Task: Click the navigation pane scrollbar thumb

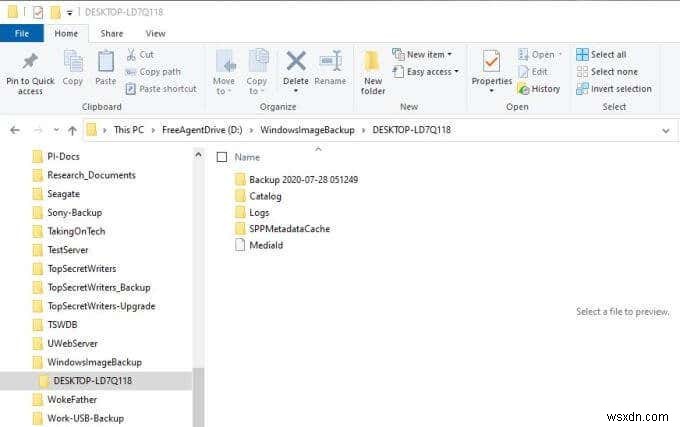Action: pos(198,397)
